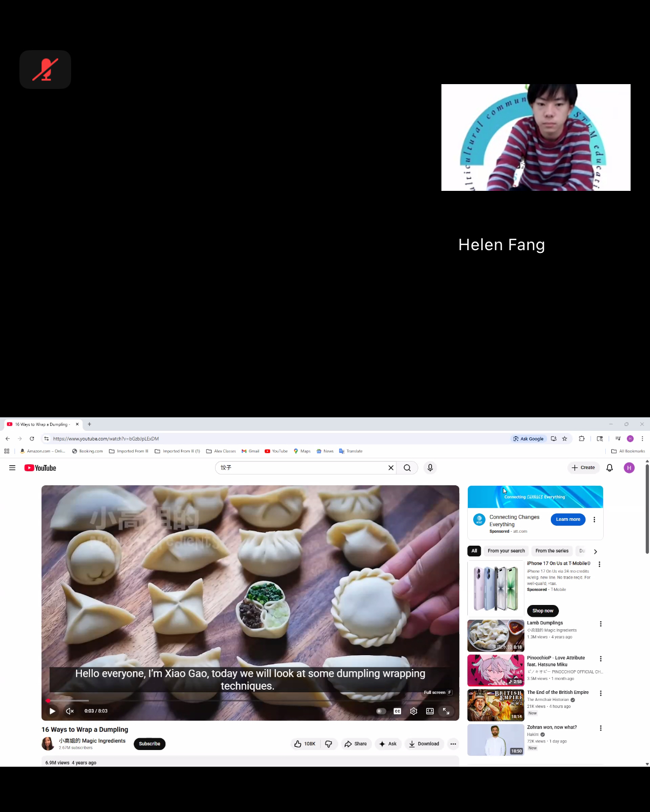
Task: Enter full screen mode
Action: 446,711
